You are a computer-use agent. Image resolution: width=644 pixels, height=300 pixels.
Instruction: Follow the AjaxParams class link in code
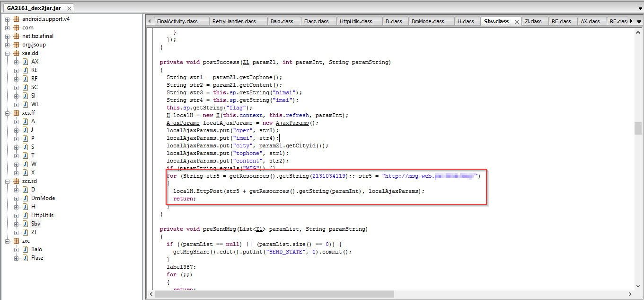click(x=178, y=123)
